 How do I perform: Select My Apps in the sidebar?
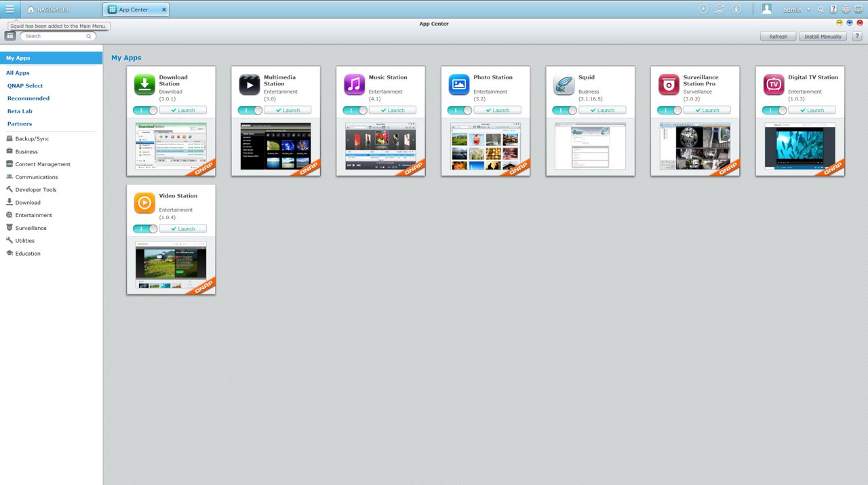pos(52,58)
